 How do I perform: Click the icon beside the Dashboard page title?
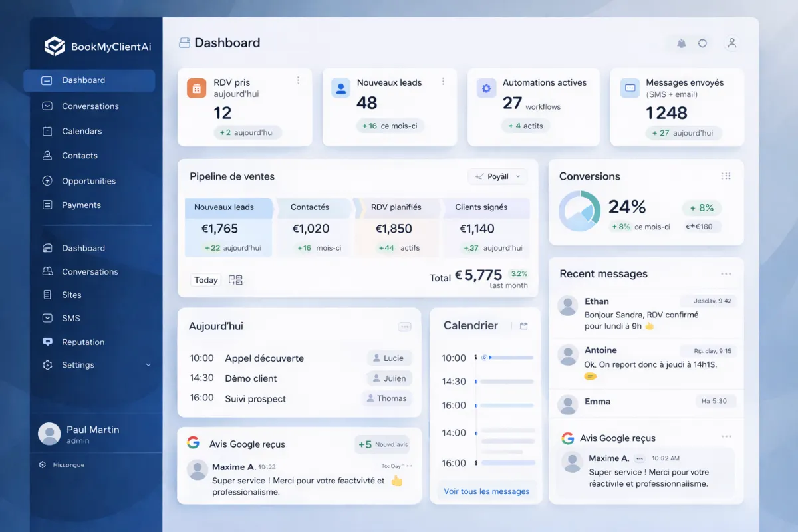pyautogui.click(x=184, y=43)
